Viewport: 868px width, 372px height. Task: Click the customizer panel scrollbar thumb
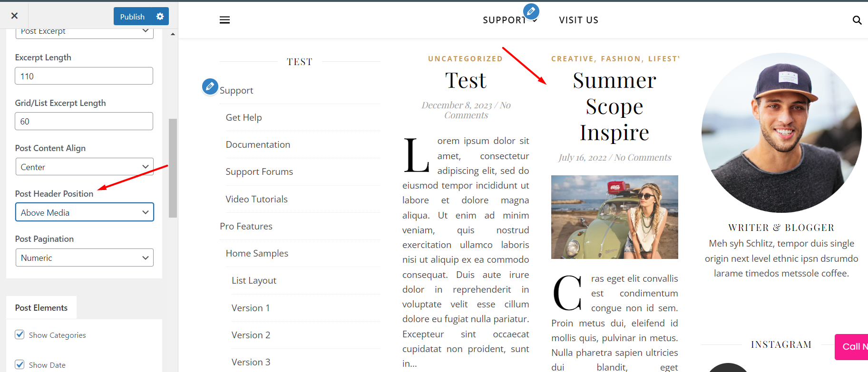coord(173,168)
